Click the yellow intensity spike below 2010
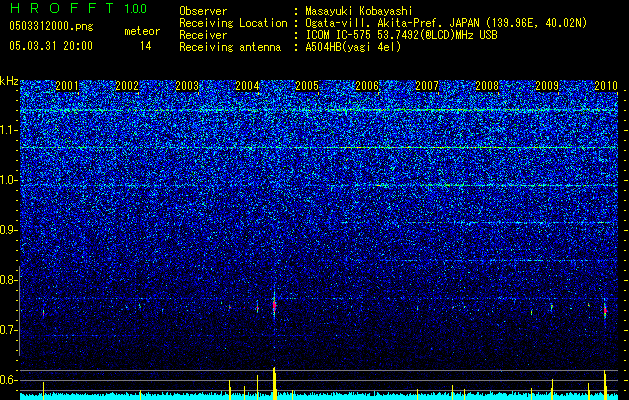The height and width of the screenshot is (400, 629). pyautogui.click(x=605, y=385)
